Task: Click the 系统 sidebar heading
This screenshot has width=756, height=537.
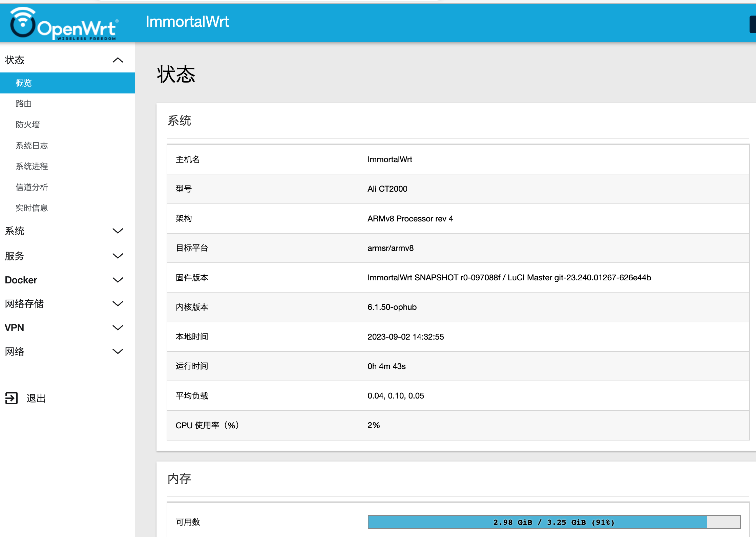Action: coord(15,231)
